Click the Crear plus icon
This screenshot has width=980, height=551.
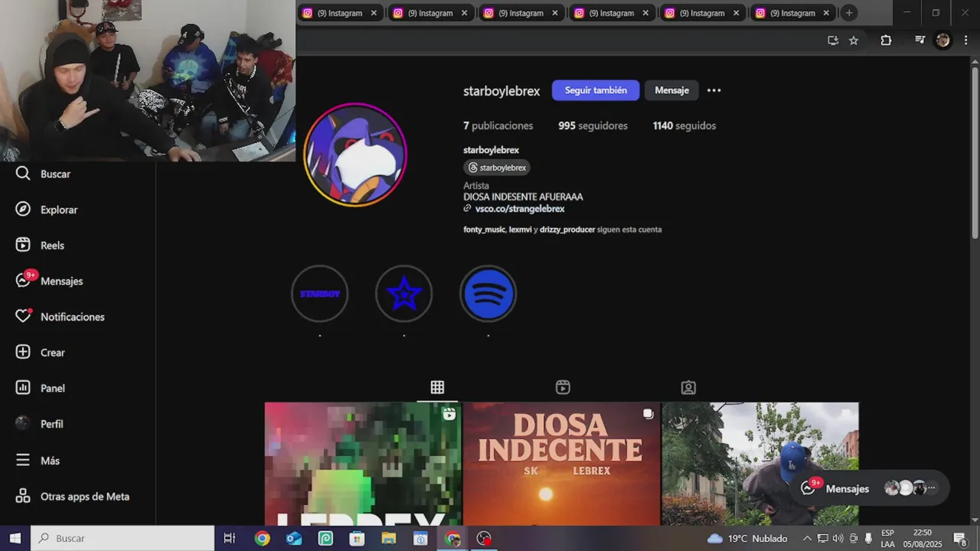pos(23,352)
